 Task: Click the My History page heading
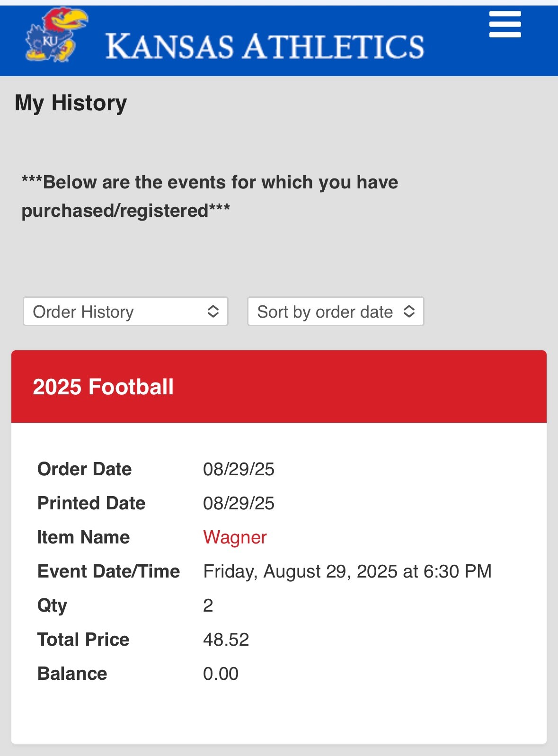[x=71, y=103]
